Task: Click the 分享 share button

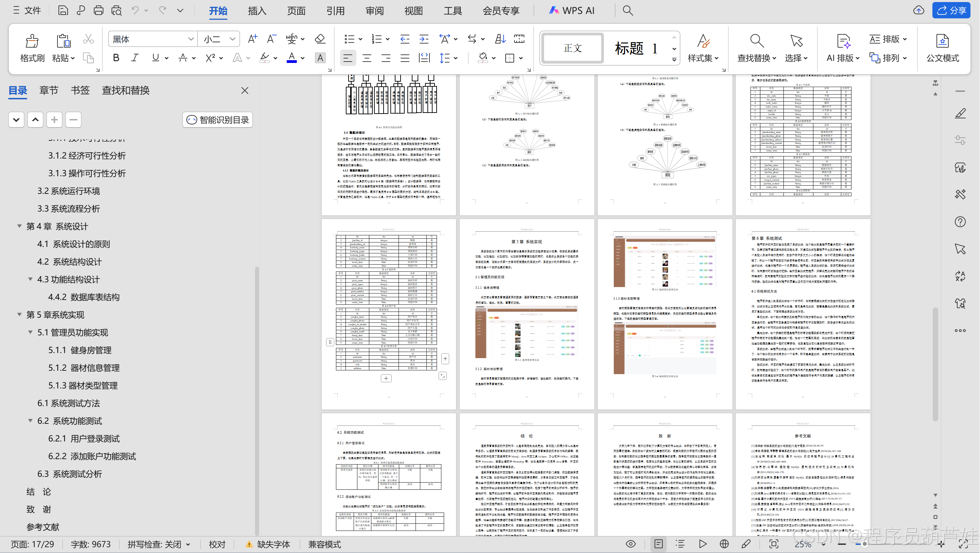Action: [x=951, y=10]
